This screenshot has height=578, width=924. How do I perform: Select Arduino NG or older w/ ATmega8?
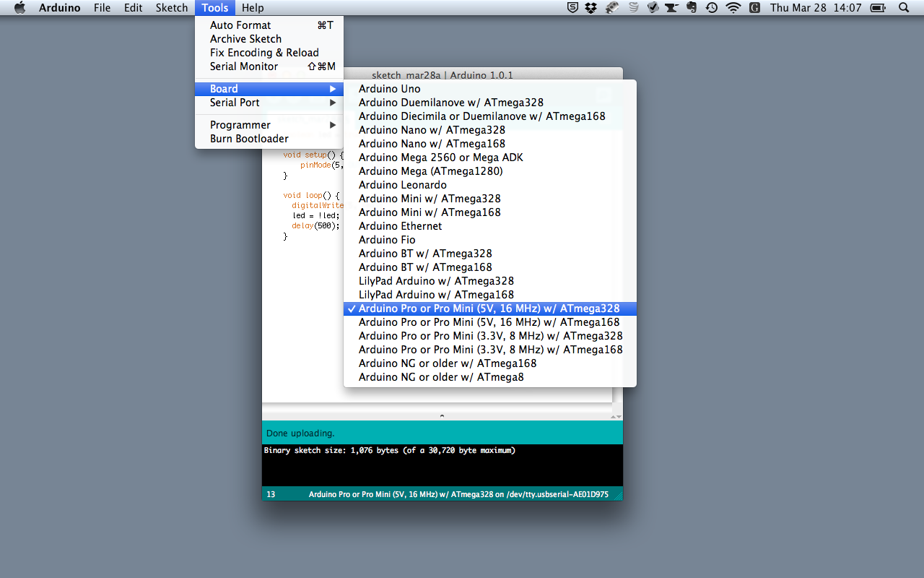(490, 377)
